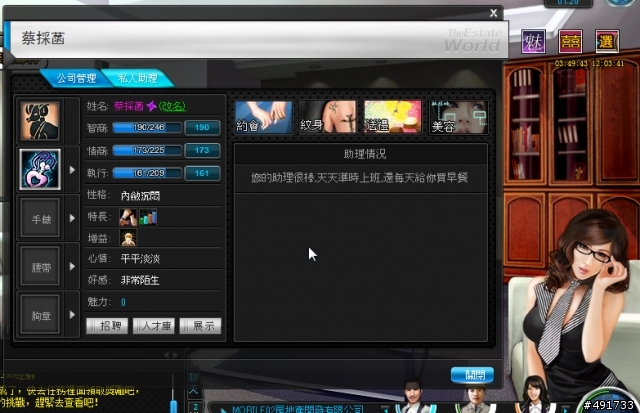640x413 pixels.
Task: Click the 人才庫 talent pool button
Action: pyautogui.click(x=153, y=326)
